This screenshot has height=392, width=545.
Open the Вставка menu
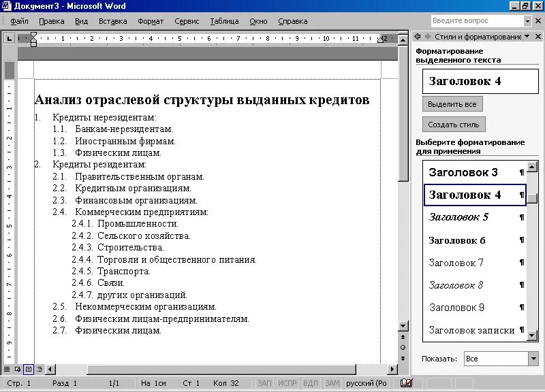[113, 21]
